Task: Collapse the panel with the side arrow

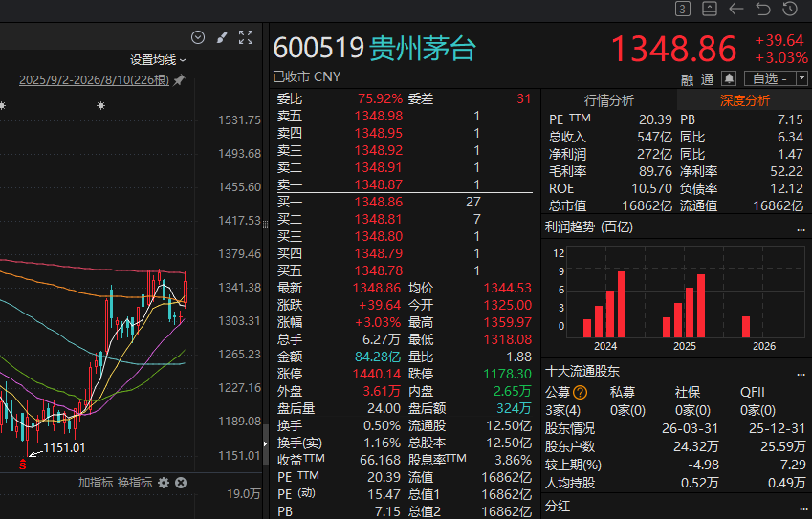Action: (x=266, y=443)
